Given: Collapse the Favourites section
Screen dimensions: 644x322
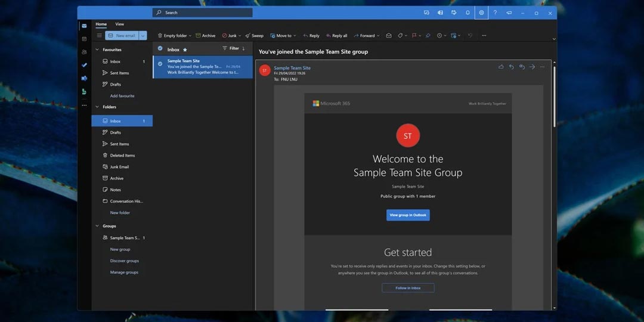Looking at the screenshot, I should click(x=97, y=49).
